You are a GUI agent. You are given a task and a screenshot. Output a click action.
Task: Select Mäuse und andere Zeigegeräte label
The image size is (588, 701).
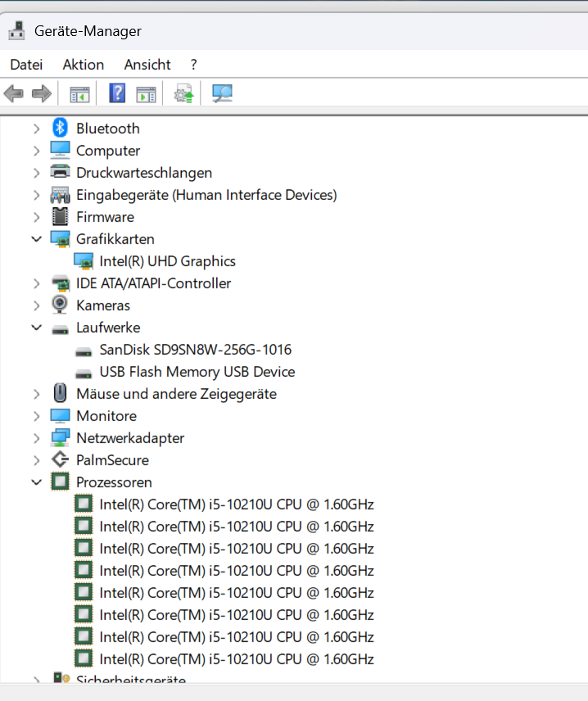coord(176,394)
